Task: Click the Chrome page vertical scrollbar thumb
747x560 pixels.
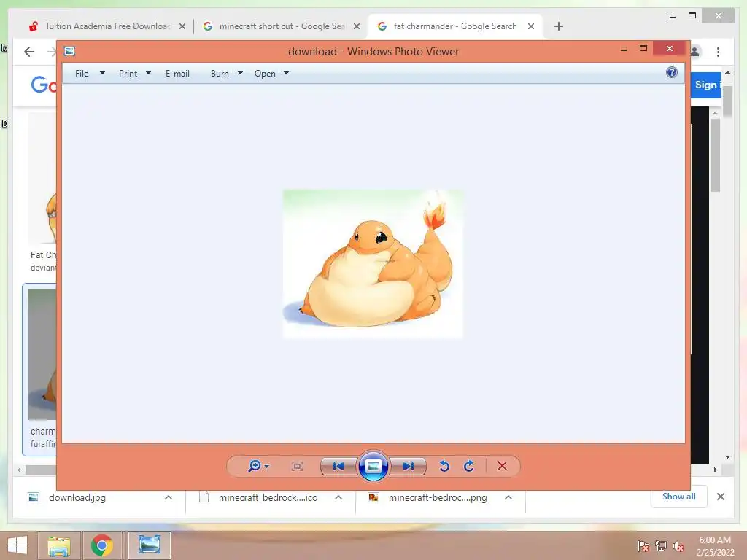Action: 727,101
